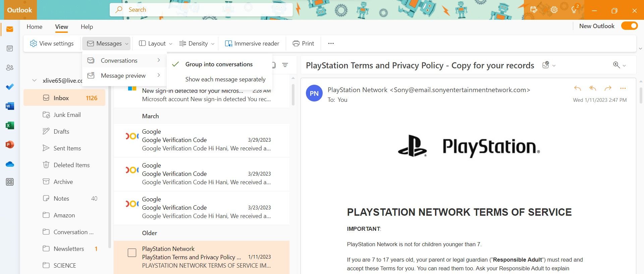Open ribbon overflow three dots
Screen dimensions: 644x274
[x=331, y=44]
